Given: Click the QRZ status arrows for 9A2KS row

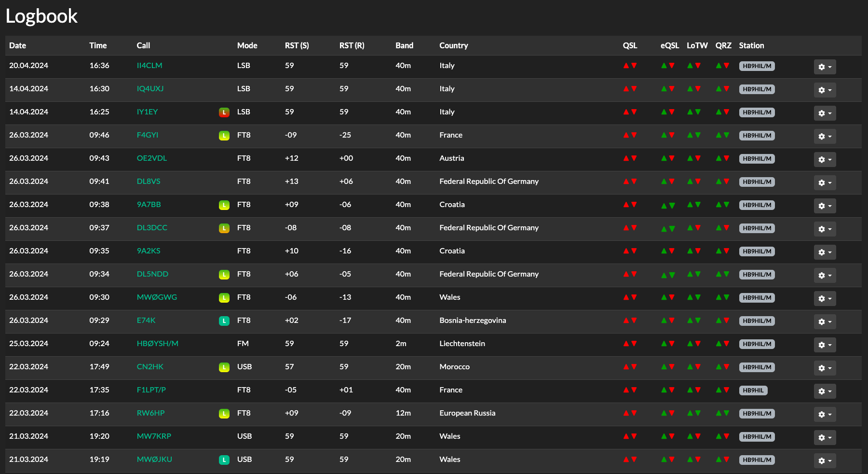Looking at the screenshot, I should click(722, 251).
